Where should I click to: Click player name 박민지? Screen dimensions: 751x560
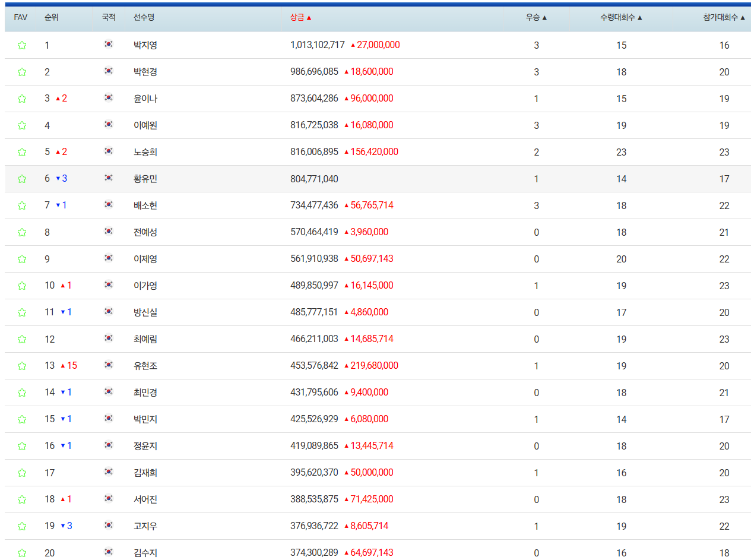click(145, 419)
